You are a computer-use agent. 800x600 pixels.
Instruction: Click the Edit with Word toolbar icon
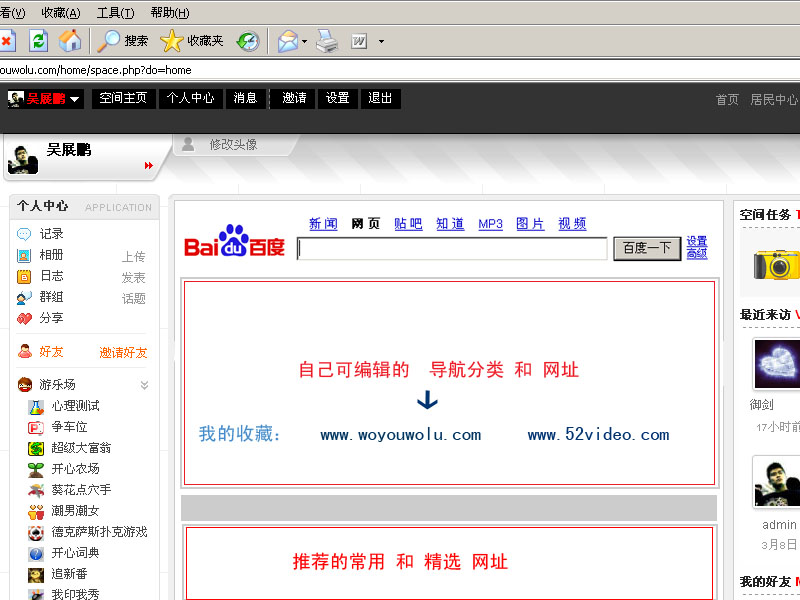[359, 41]
